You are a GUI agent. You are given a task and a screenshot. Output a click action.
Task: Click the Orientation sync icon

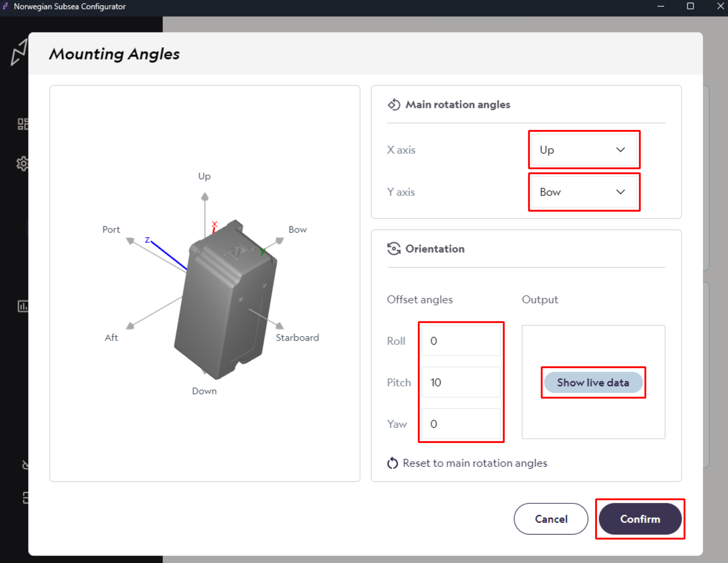pyautogui.click(x=394, y=248)
